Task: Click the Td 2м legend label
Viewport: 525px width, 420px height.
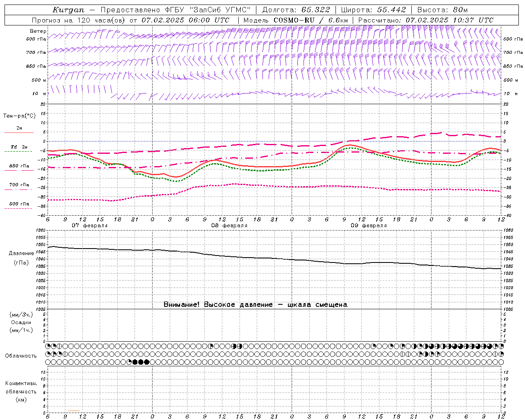Action: tap(19, 147)
